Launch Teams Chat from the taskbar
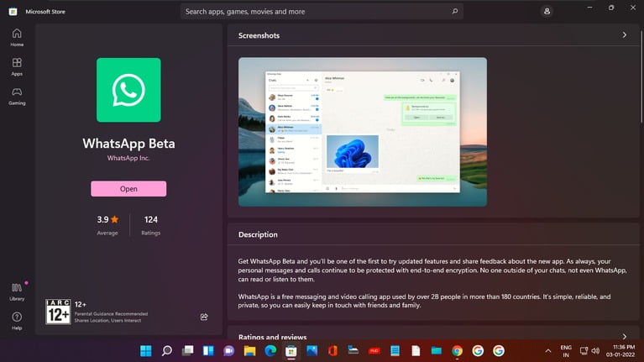The image size is (644, 362). pos(228,350)
